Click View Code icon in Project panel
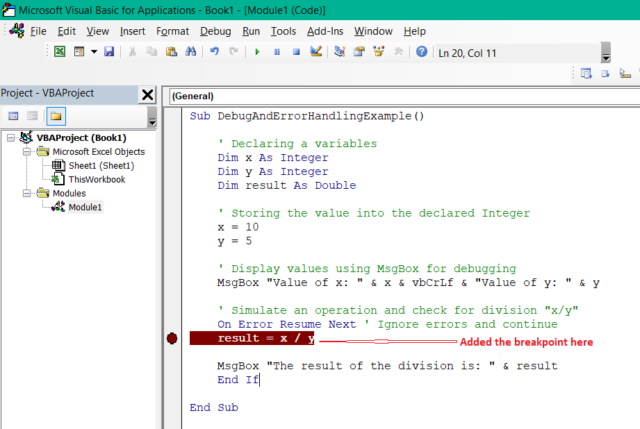The image size is (640, 429). coord(15,117)
